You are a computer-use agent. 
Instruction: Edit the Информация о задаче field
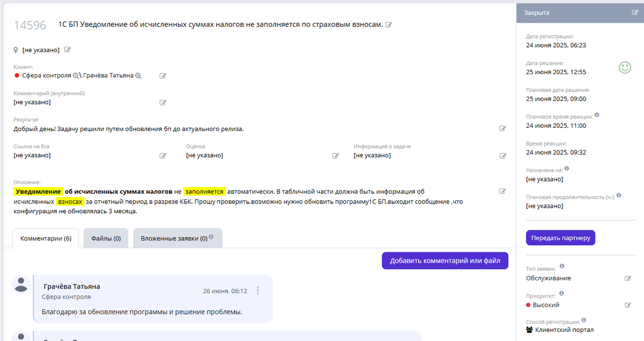pos(503,156)
